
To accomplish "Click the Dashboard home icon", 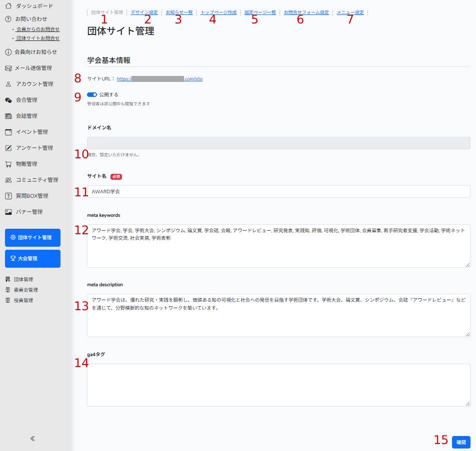I will [8, 6].
